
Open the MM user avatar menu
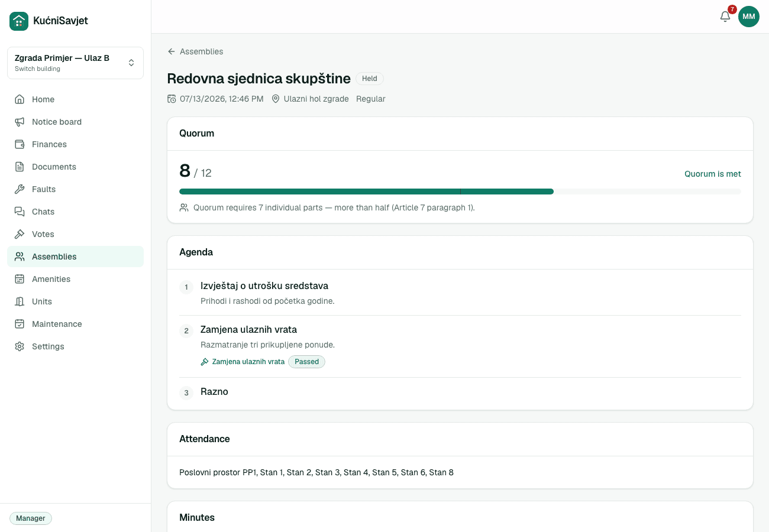(x=749, y=17)
